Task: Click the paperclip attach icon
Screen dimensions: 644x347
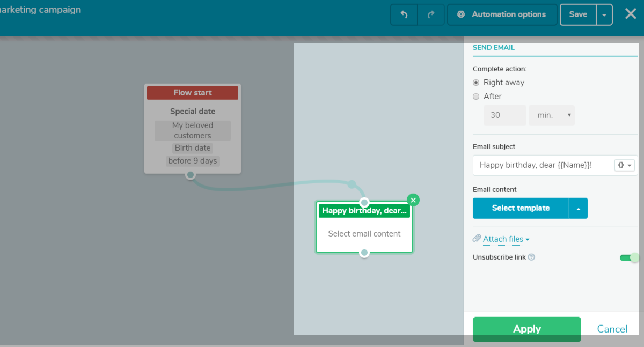Action: point(477,239)
